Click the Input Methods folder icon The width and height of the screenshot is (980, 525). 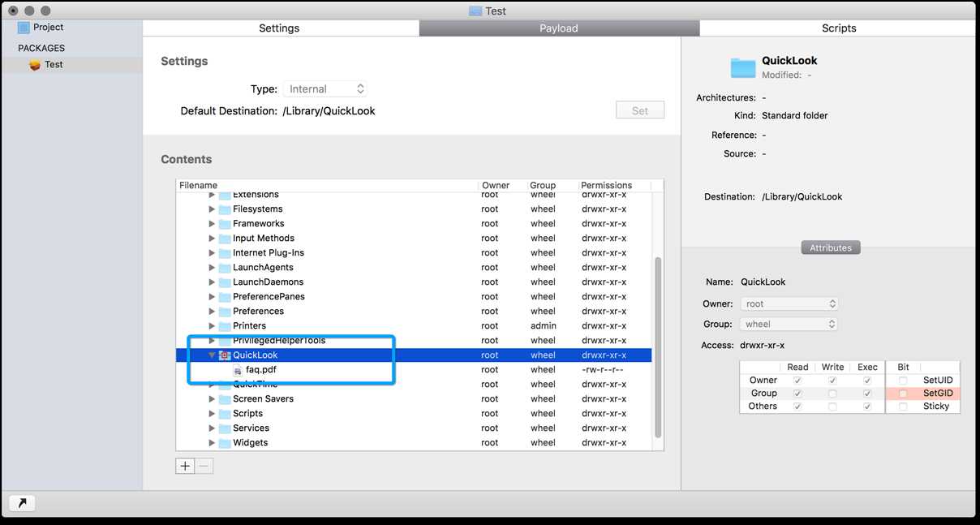pos(225,239)
